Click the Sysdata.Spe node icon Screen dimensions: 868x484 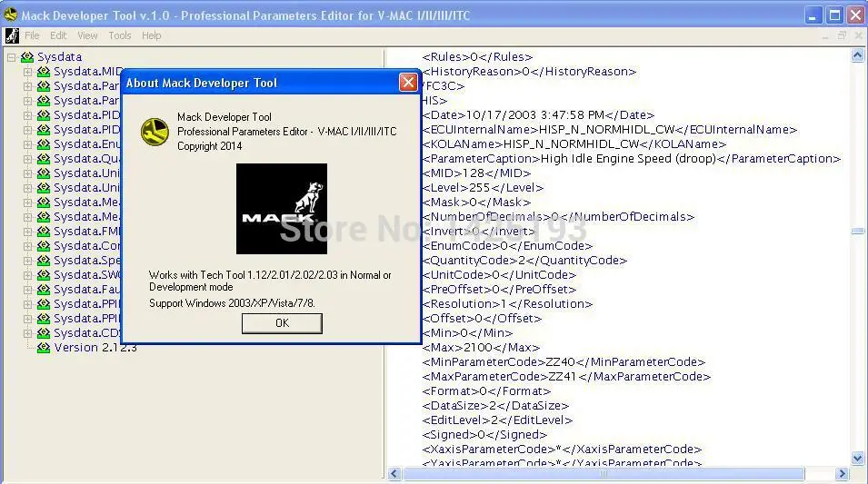[x=44, y=261]
